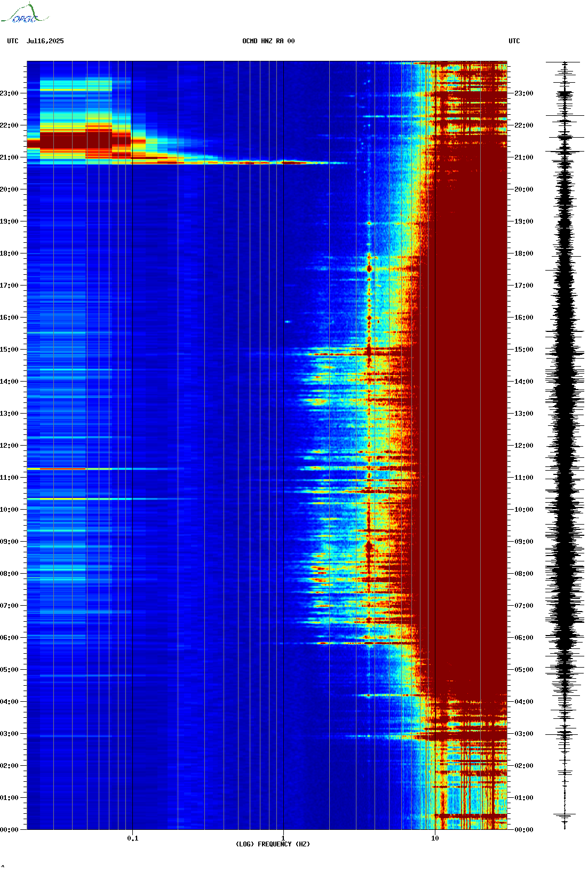
Task: Select the date text "Jul16,2025"
Action: point(45,41)
